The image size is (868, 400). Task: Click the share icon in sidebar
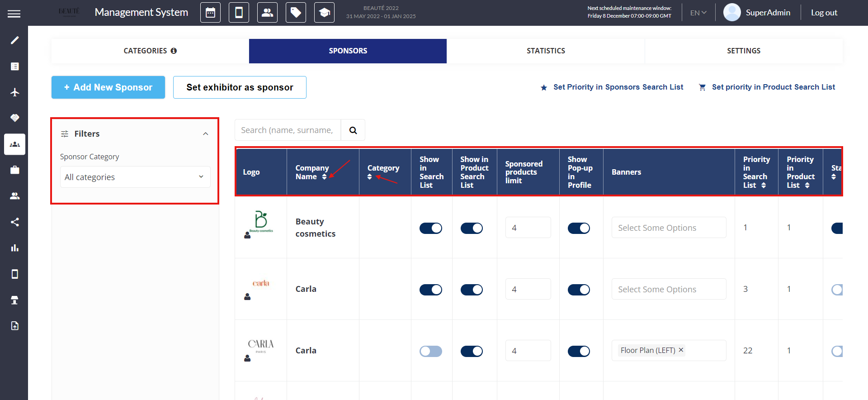pos(14,222)
